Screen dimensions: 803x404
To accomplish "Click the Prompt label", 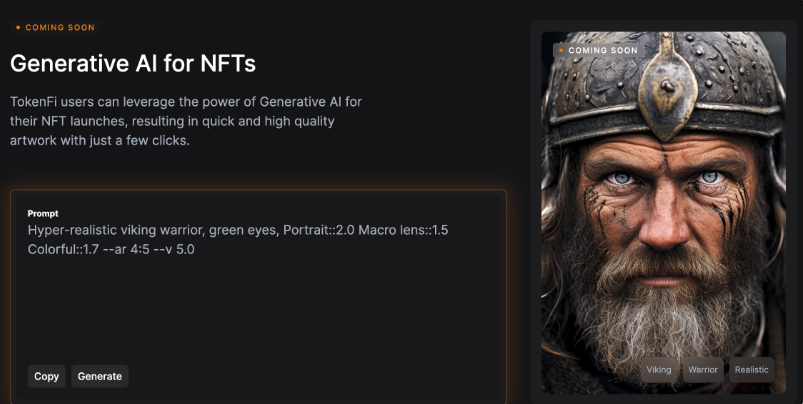I will pyautogui.click(x=43, y=214).
